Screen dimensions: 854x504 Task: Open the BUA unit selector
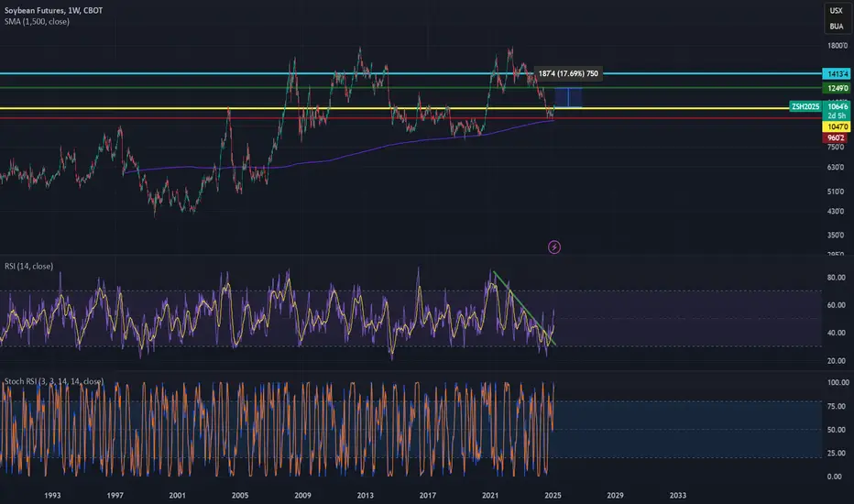[x=836, y=27]
